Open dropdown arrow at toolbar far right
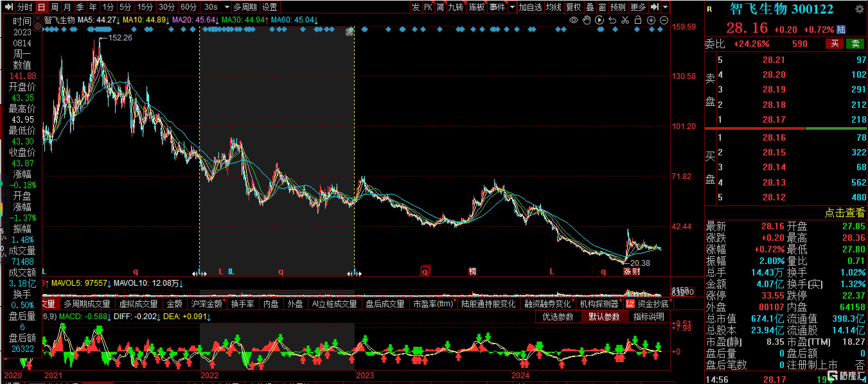This screenshot has height=384, width=868. coord(665,7)
